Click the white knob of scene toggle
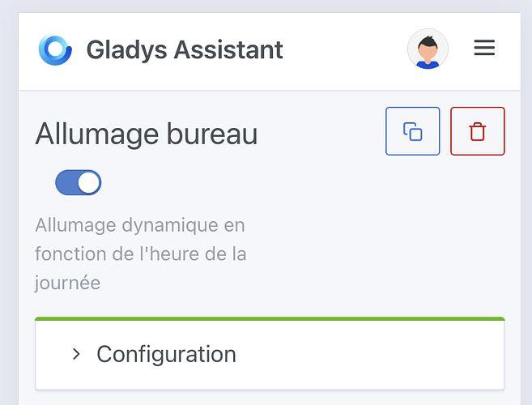The height and width of the screenshot is (405, 532). tap(89, 183)
